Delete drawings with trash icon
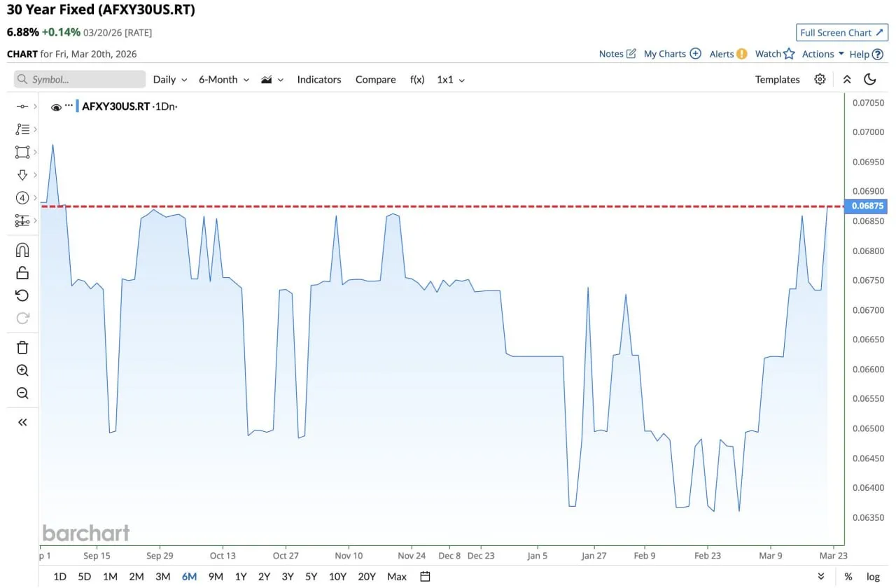This screenshot has width=896, height=588. tap(22, 347)
